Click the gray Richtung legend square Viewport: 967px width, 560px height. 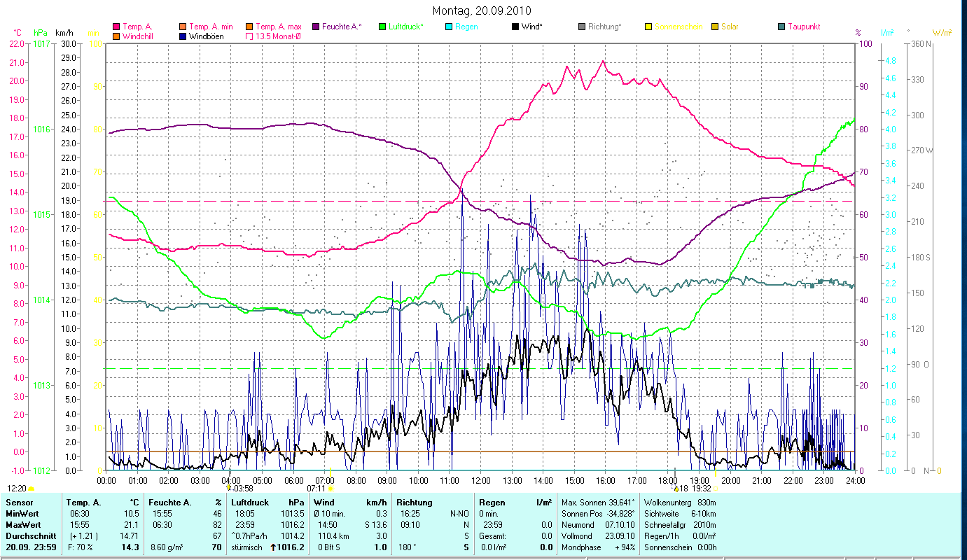coord(582,27)
